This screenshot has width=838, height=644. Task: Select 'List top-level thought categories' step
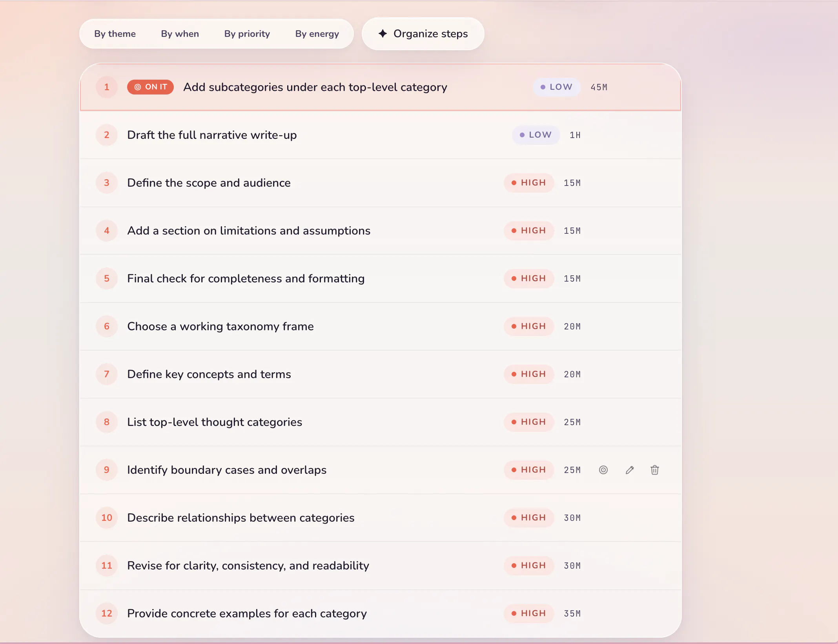point(215,422)
